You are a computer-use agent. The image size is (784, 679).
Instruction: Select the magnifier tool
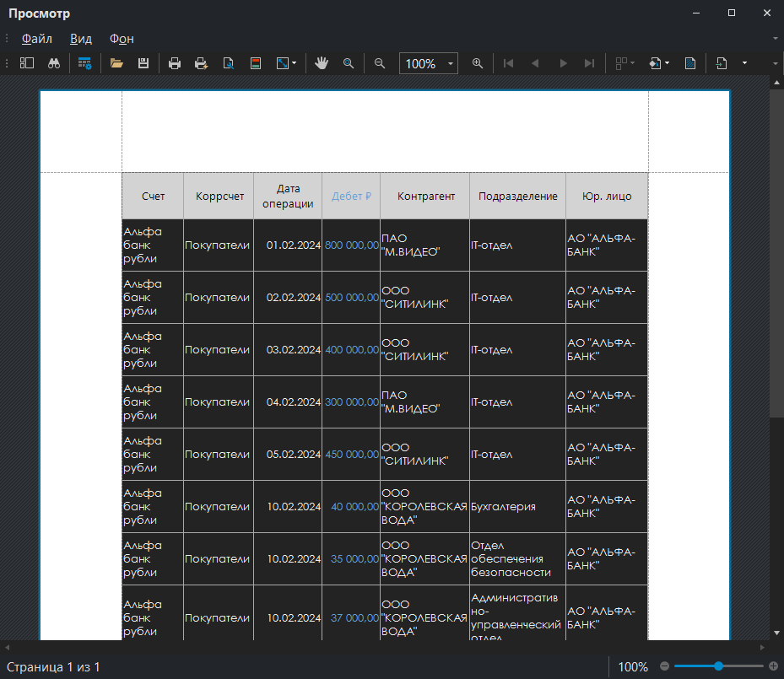tap(348, 63)
